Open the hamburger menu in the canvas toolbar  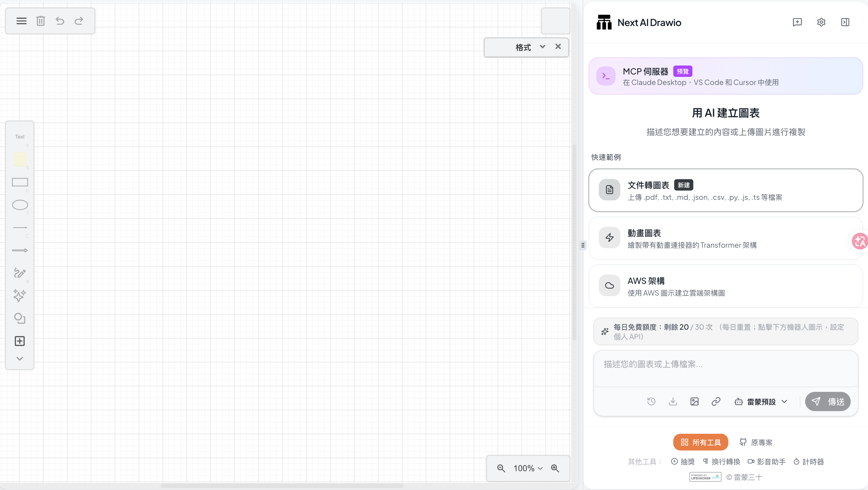(21, 21)
